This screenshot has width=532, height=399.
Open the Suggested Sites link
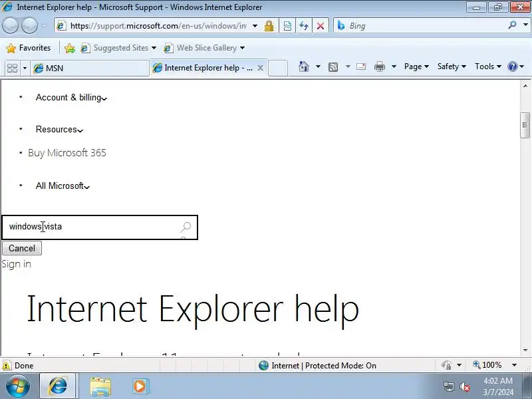pyautogui.click(x=118, y=48)
